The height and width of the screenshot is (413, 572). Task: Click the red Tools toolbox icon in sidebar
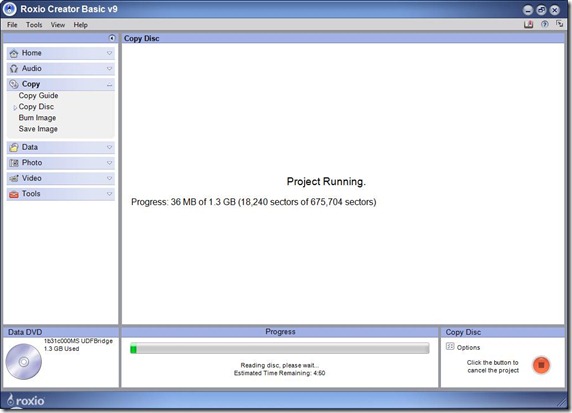pos(14,194)
